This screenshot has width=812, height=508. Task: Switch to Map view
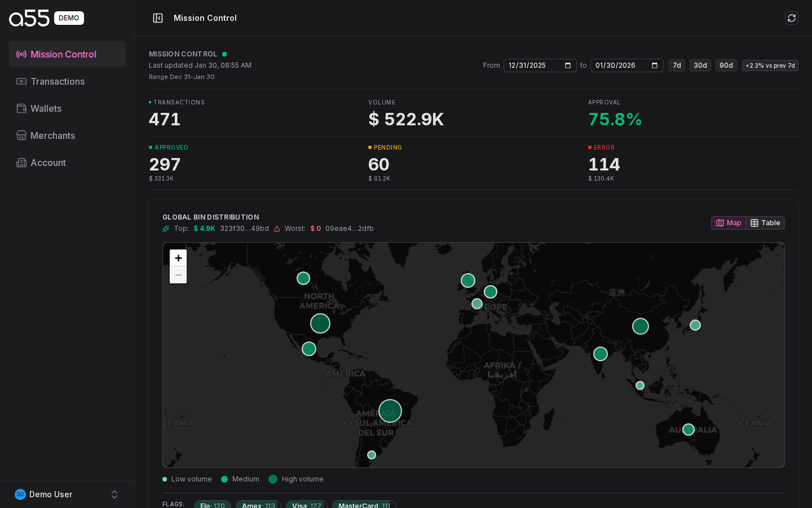pos(729,223)
